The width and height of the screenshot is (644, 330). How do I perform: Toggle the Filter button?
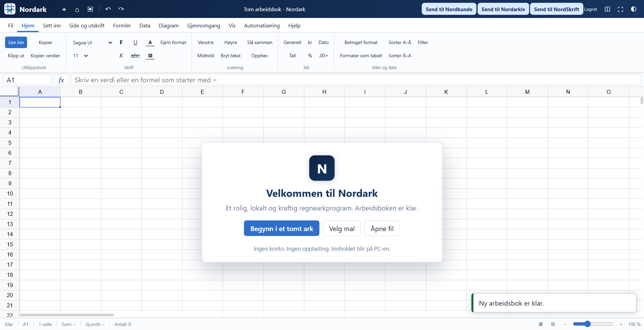[423, 42]
